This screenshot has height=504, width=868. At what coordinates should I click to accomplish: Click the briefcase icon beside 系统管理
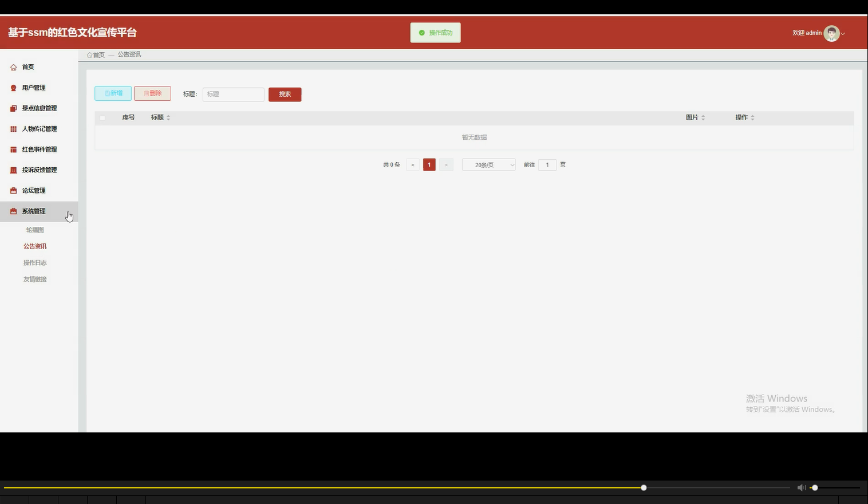(13, 211)
